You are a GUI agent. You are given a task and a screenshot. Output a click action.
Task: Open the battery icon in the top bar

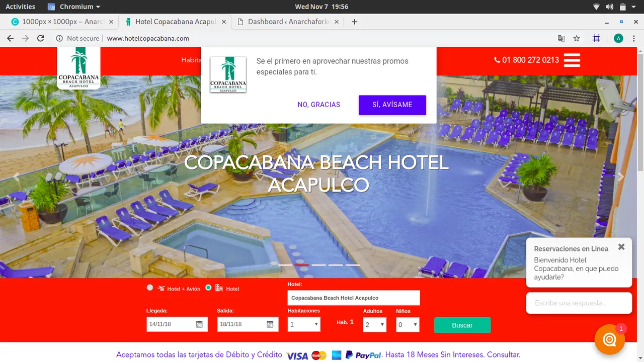pyautogui.click(x=623, y=7)
